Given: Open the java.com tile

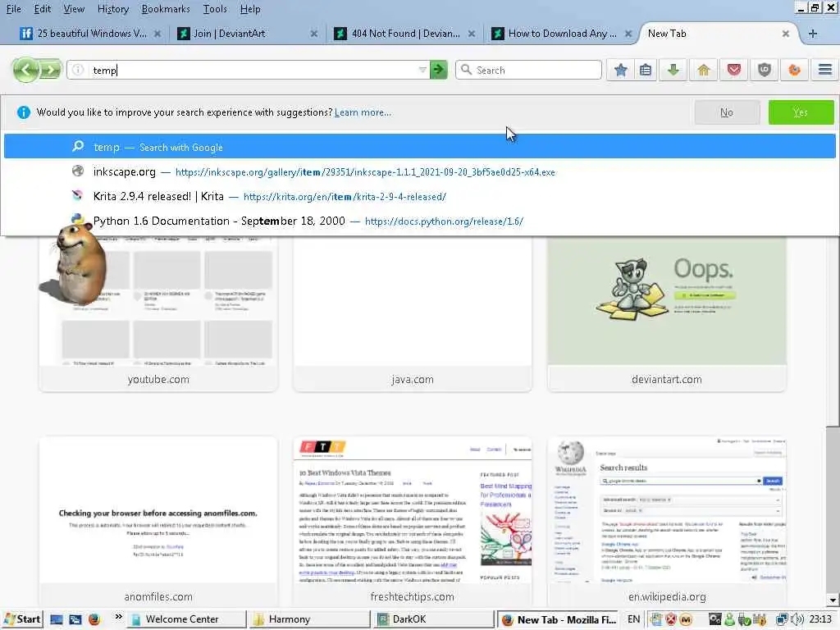Looking at the screenshot, I should click(x=412, y=314).
